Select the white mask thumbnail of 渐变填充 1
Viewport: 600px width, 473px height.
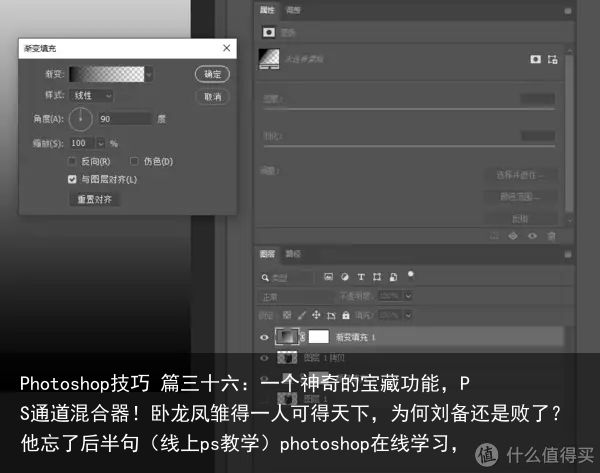coord(318,337)
